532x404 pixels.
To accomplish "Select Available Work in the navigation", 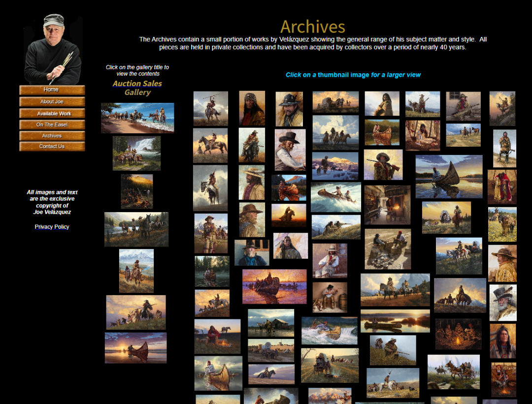I will click(52, 114).
